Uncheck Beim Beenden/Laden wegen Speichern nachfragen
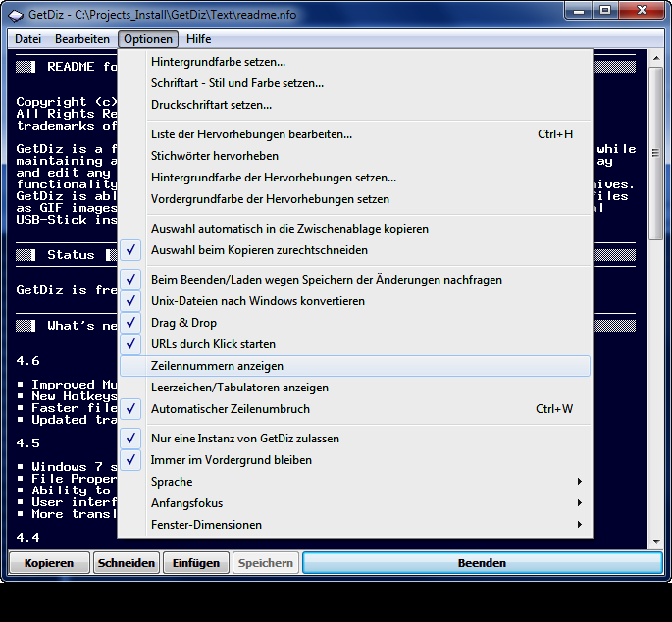The height and width of the screenshot is (622, 672). tap(355, 280)
